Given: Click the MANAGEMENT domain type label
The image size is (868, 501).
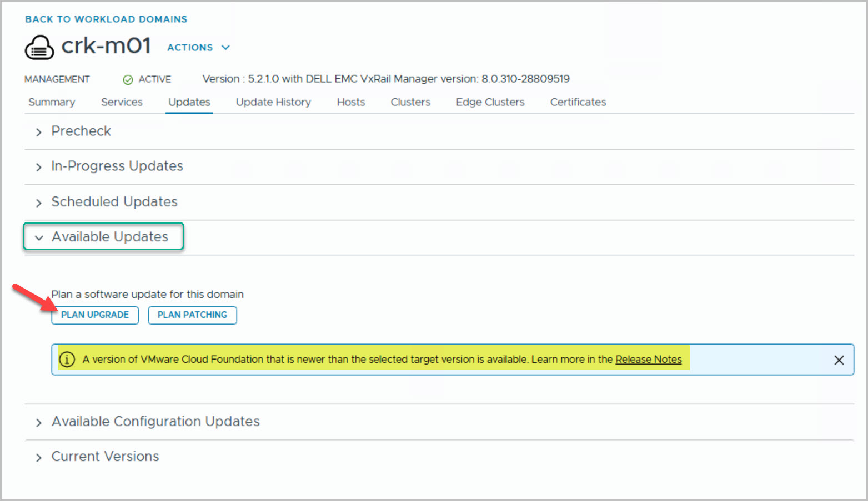Looking at the screenshot, I should pos(57,79).
